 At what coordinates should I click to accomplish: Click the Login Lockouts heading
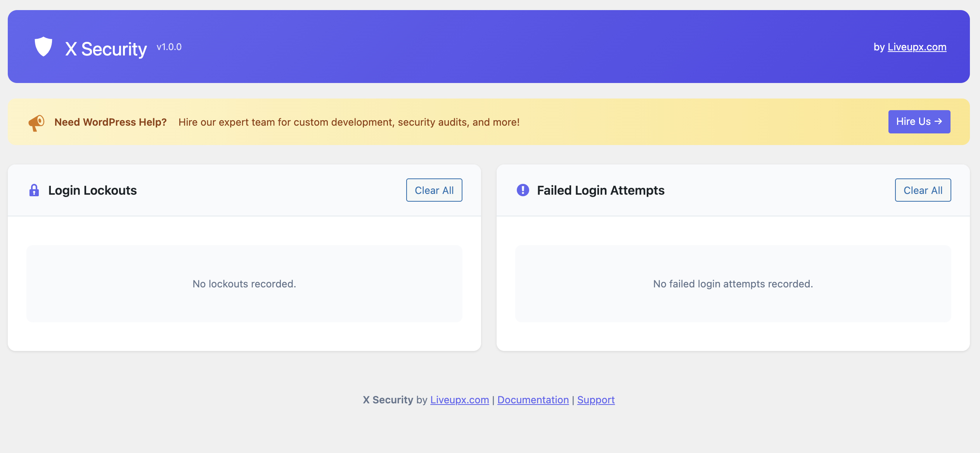(x=92, y=190)
